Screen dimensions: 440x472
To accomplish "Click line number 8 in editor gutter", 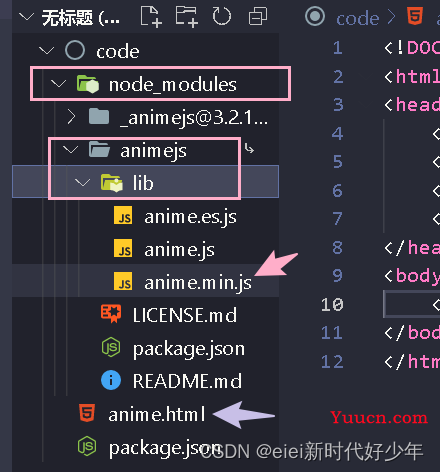I will (x=338, y=247).
